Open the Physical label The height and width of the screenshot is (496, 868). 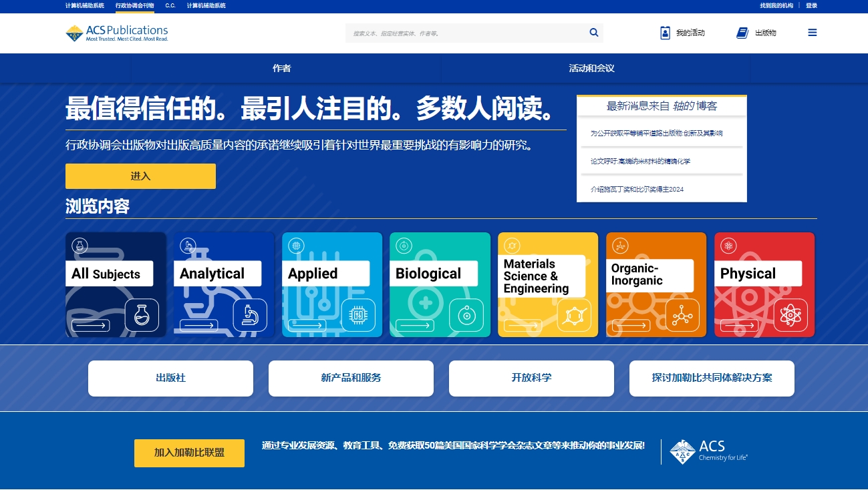[758, 274]
